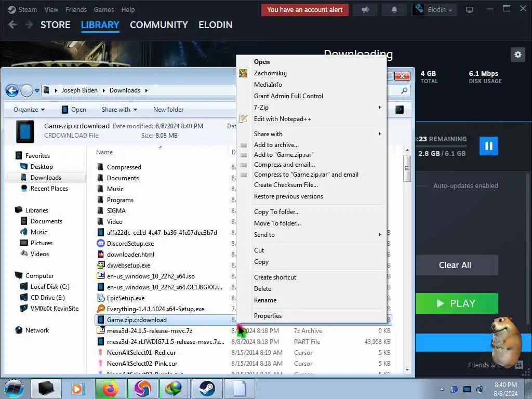Image resolution: width=532 pixels, height=399 pixels.
Task: Switch to Steam taskbar icon
Action: click(x=207, y=389)
